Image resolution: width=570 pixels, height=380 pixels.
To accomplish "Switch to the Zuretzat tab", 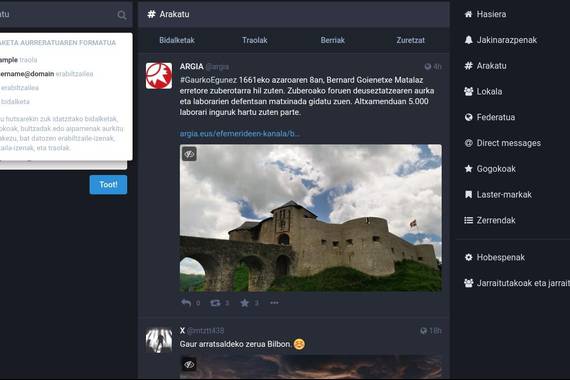I will click(410, 40).
